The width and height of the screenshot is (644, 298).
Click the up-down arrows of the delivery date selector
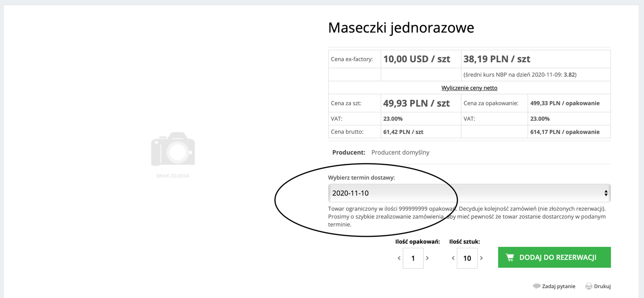(x=606, y=193)
